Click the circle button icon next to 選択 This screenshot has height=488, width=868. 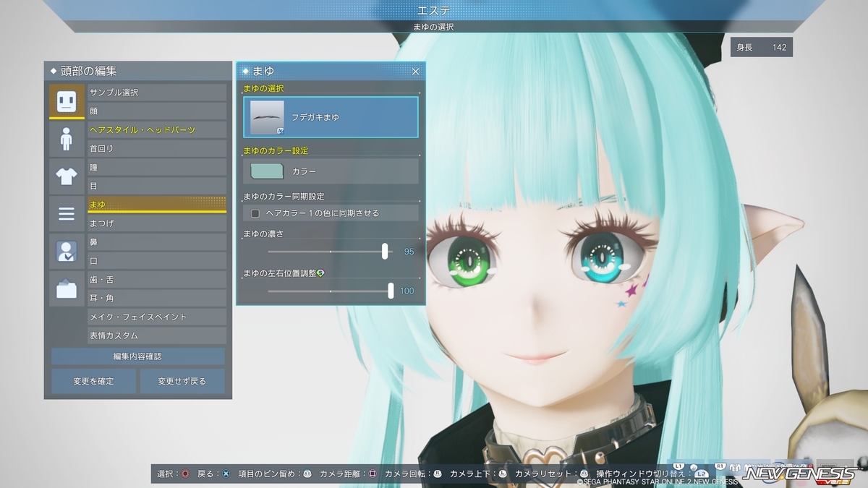click(185, 474)
